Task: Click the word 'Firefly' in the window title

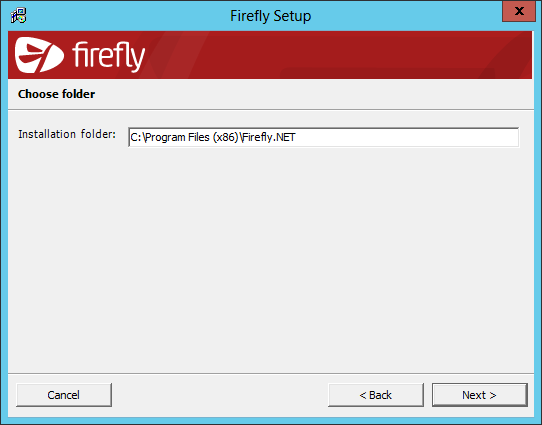Action: (x=250, y=16)
